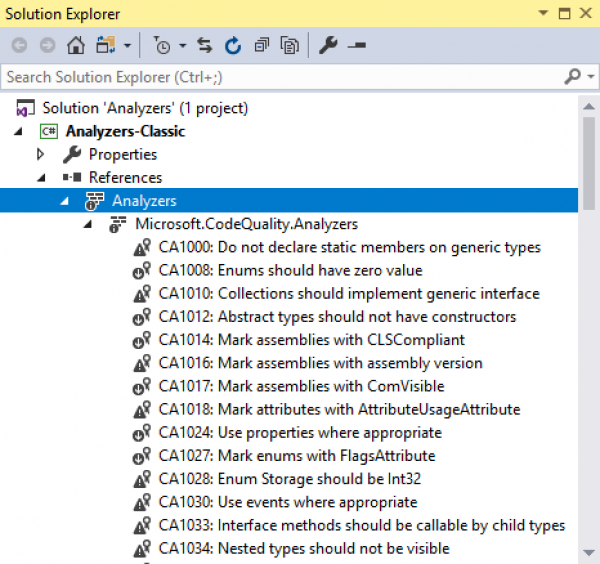Click the vertical scrollbar down arrow
This screenshot has height=564, width=600.
[589, 552]
